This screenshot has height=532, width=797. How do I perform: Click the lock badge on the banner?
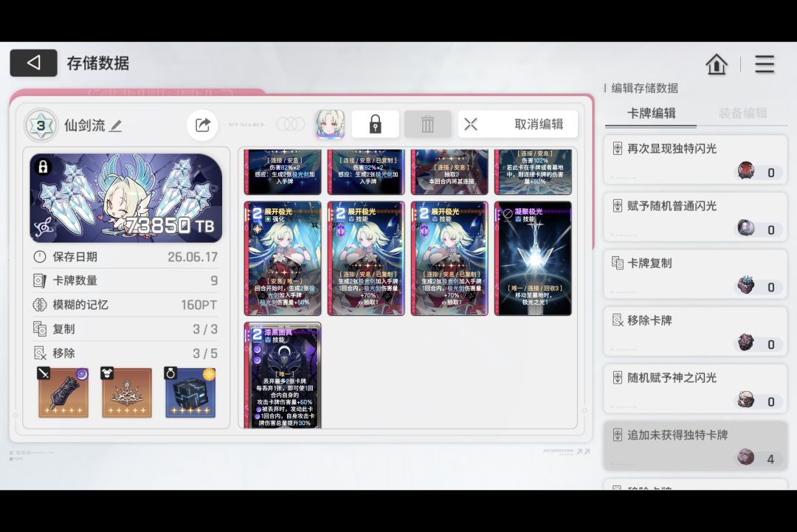tap(44, 167)
